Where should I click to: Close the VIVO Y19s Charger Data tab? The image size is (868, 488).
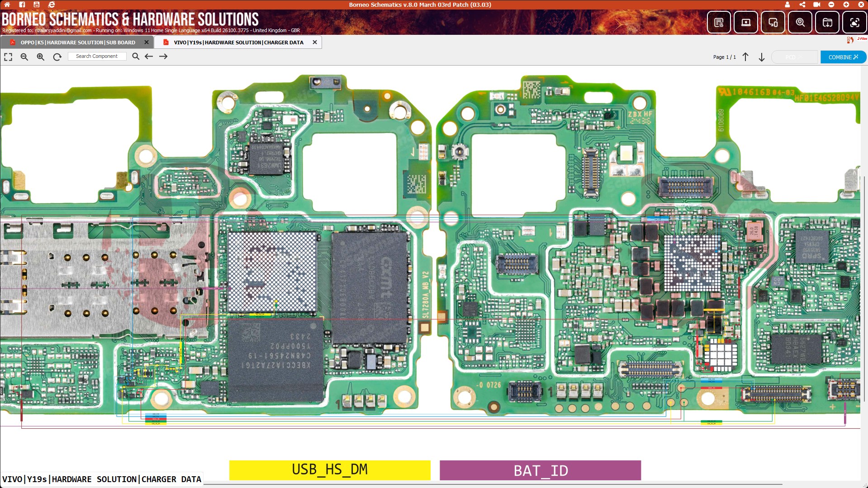pos(315,43)
